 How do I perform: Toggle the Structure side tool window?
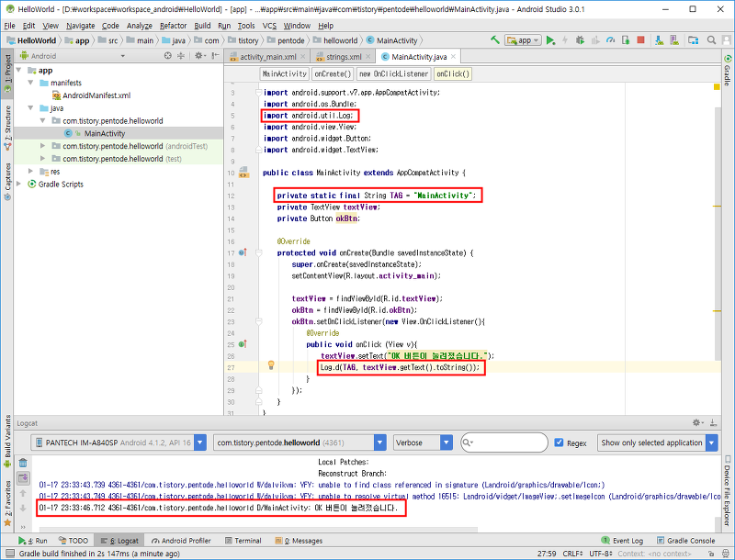(7, 128)
